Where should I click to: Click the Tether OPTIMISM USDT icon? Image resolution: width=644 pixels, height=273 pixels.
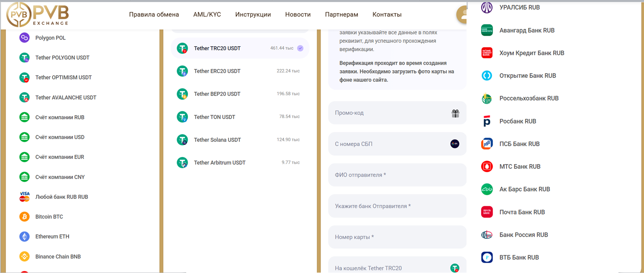click(x=25, y=77)
